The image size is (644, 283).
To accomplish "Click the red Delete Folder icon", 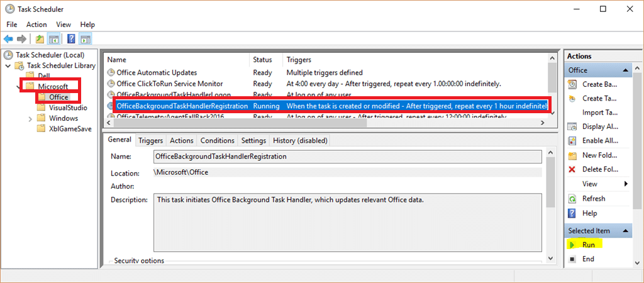I will coord(572,169).
